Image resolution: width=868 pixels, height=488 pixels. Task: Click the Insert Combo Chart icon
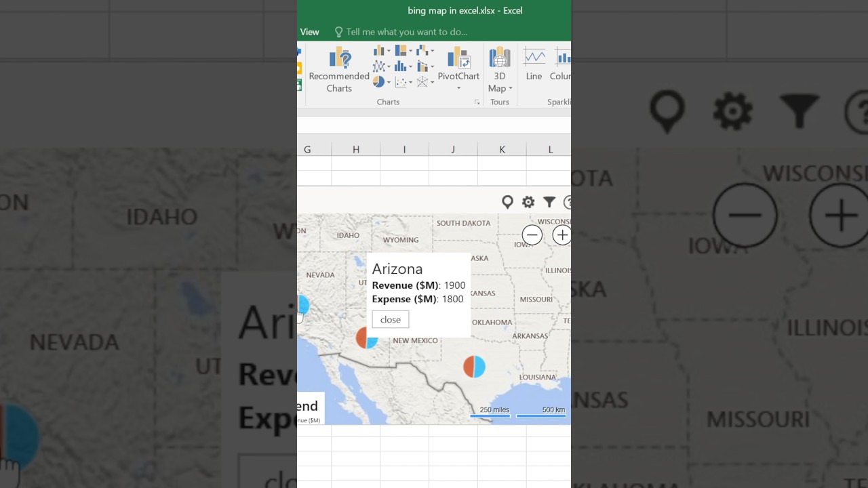tap(422, 66)
